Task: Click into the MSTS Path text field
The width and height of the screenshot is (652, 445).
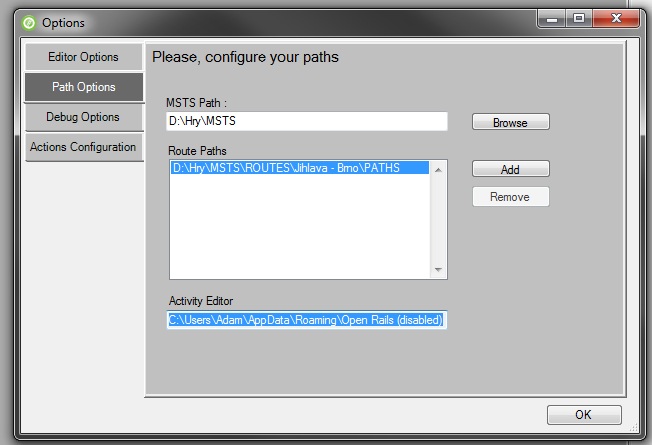Action: (307, 121)
